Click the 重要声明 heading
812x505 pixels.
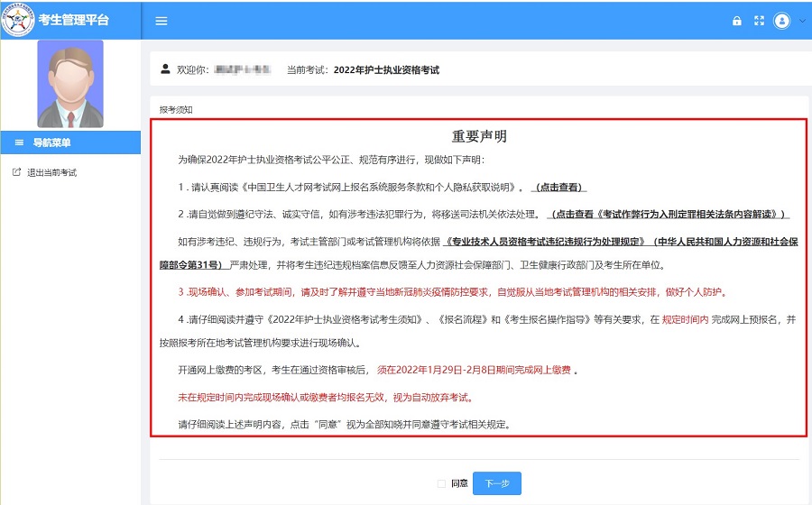pyautogui.click(x=479, y=136)
